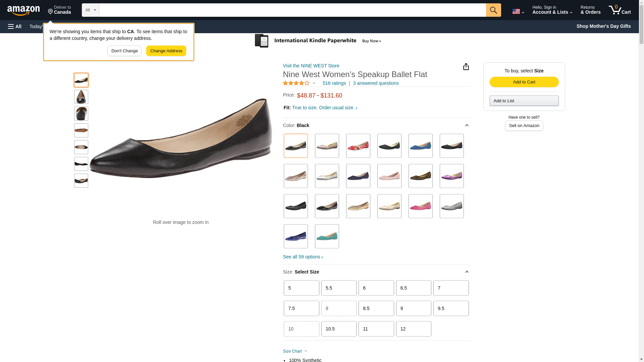
Task: Click inside the Amazon search field
Action: (292, 10)
